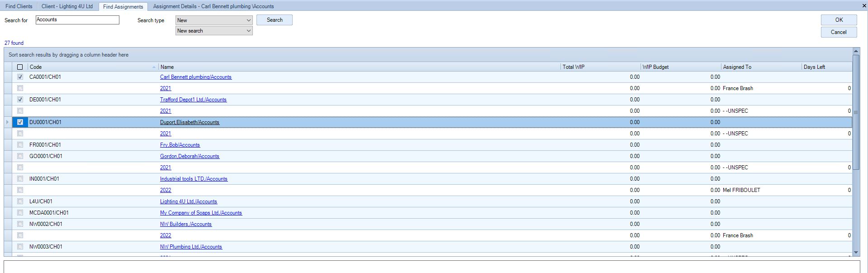868x273 pixels.
Task: Sort by the Assigned To column header
Action: 761,67
